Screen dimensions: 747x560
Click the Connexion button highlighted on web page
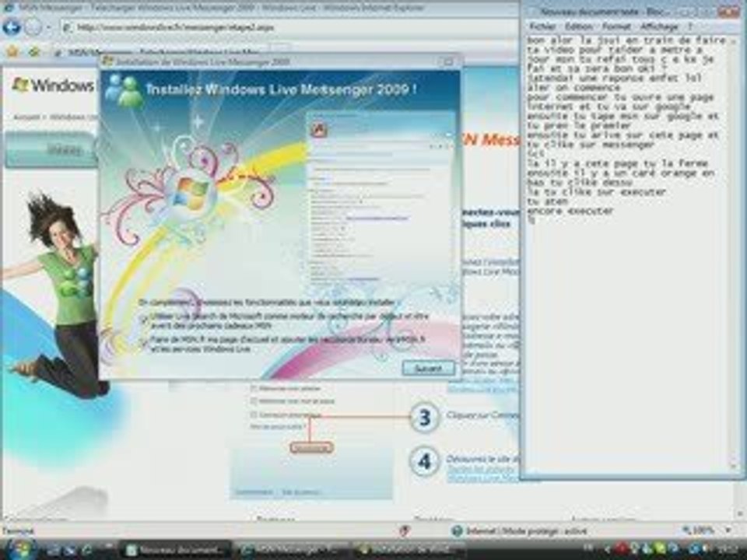311,448
